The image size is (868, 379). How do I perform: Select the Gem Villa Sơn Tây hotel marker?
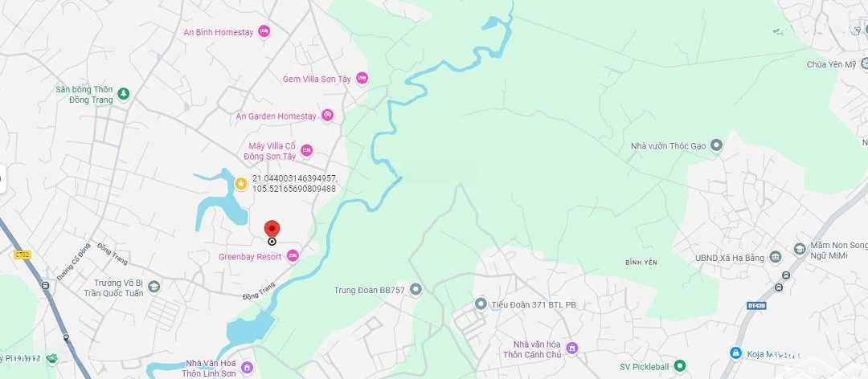362,79
